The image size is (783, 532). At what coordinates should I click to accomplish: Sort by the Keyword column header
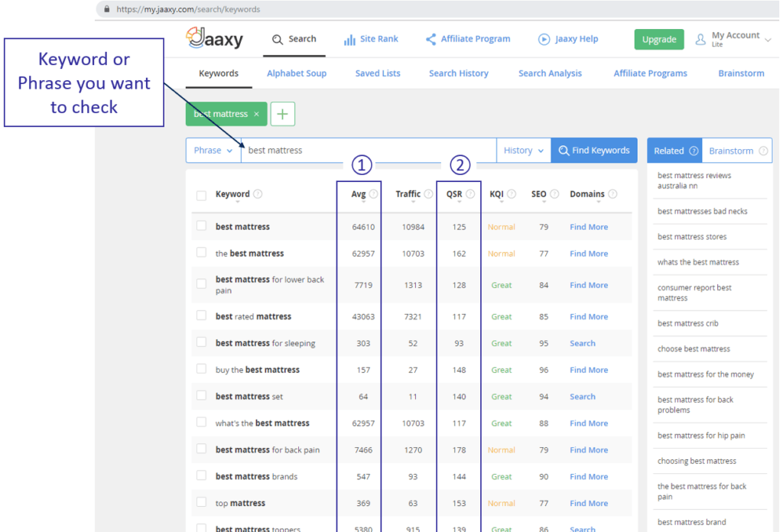pyautogui.click(x=232, y=194)
